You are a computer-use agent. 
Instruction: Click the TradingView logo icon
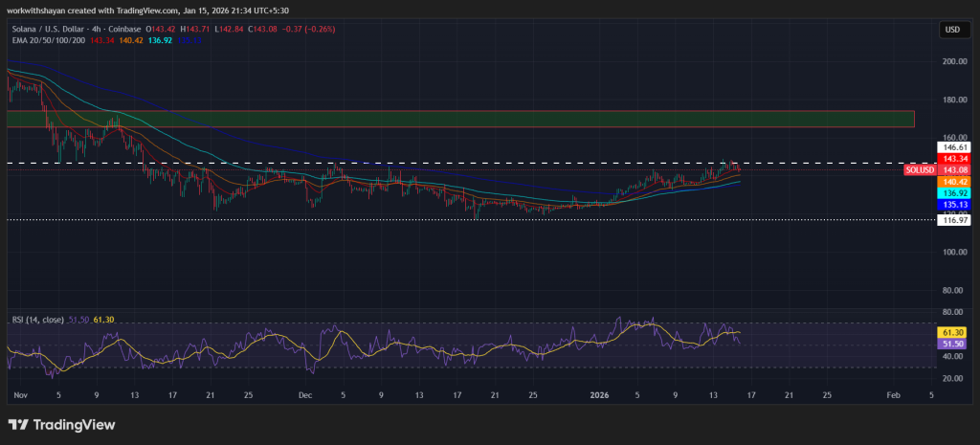pyautogui.click(x=19, y=424)
